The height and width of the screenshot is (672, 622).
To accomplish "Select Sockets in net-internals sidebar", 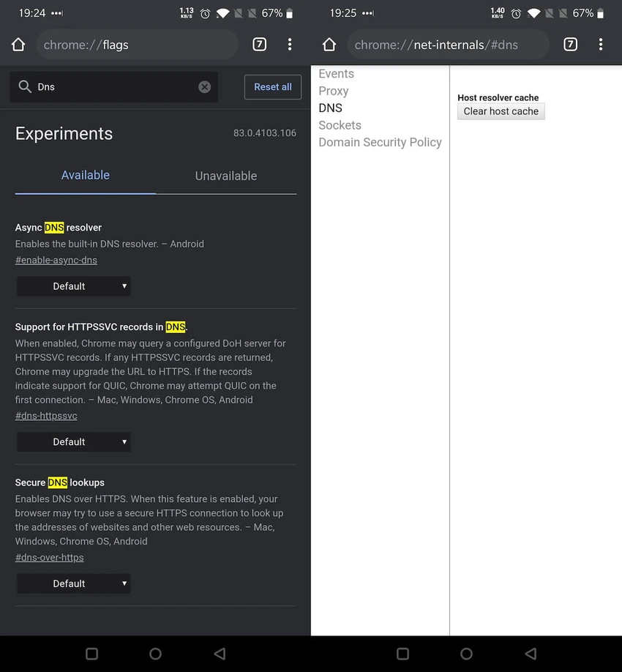I will tap(340, 125).
